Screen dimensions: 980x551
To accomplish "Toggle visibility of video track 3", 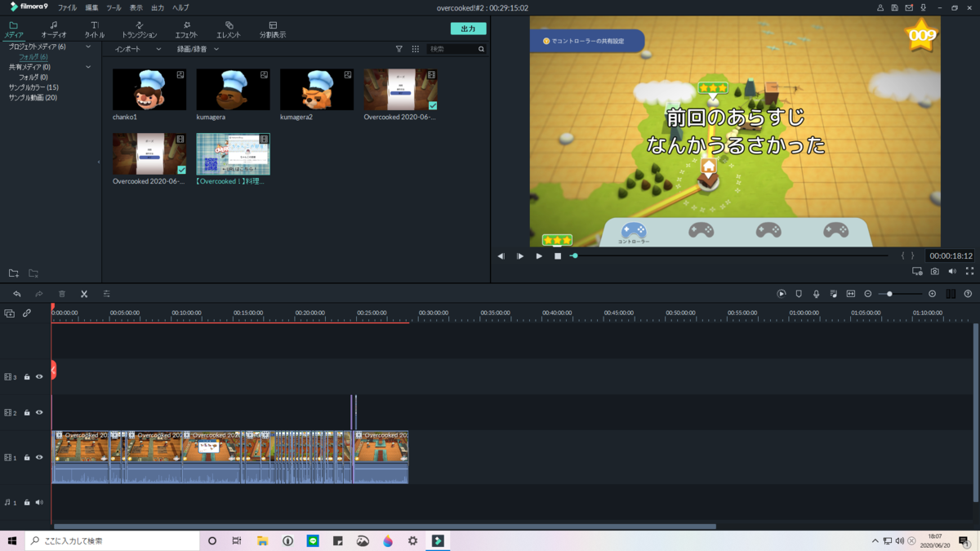I will pos(38,377).
